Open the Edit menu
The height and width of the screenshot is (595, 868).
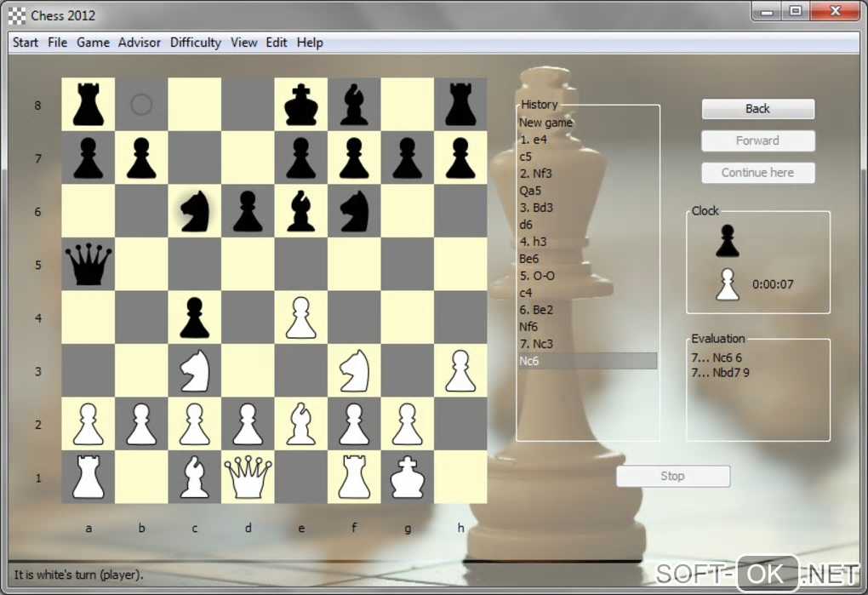click(x=277, y=43)
